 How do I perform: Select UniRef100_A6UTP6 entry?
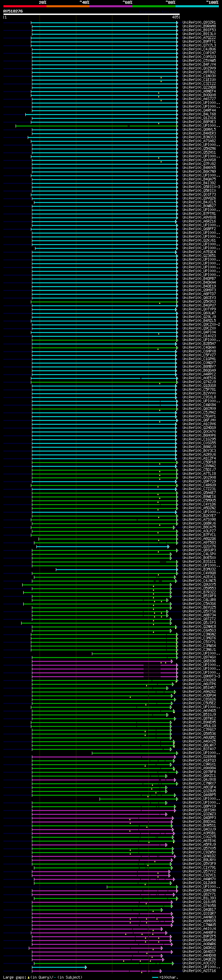point(199,684)
